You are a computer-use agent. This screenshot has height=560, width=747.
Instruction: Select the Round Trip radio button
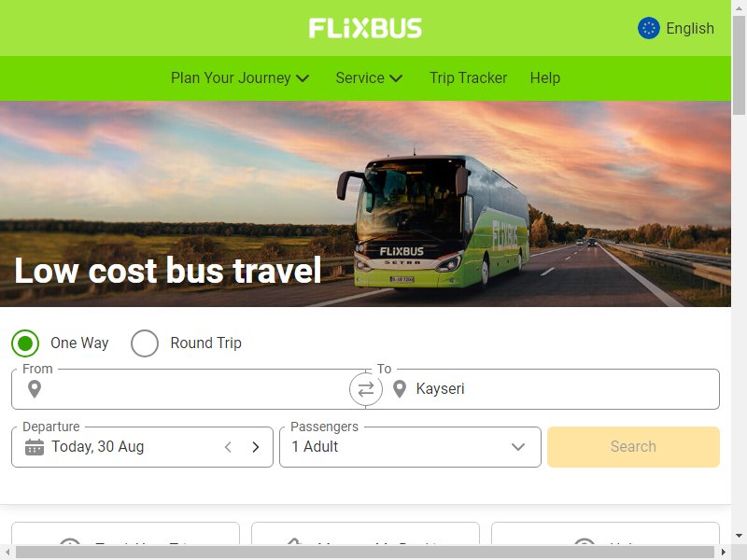click(x=145, y=343)
